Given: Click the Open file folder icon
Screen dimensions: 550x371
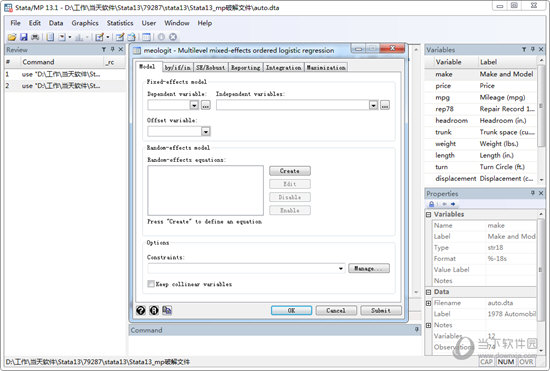Looking at the screenshot, I should 12,37.
